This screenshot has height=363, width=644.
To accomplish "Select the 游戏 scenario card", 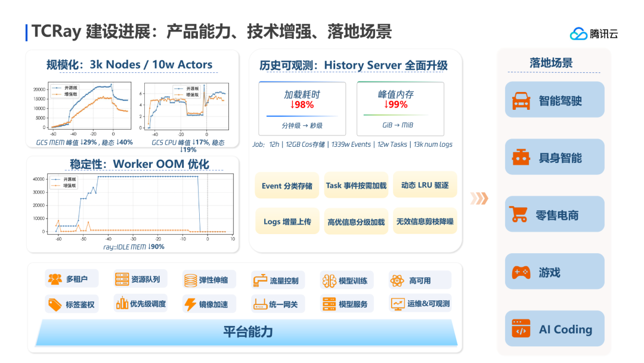I will (555, 271).
